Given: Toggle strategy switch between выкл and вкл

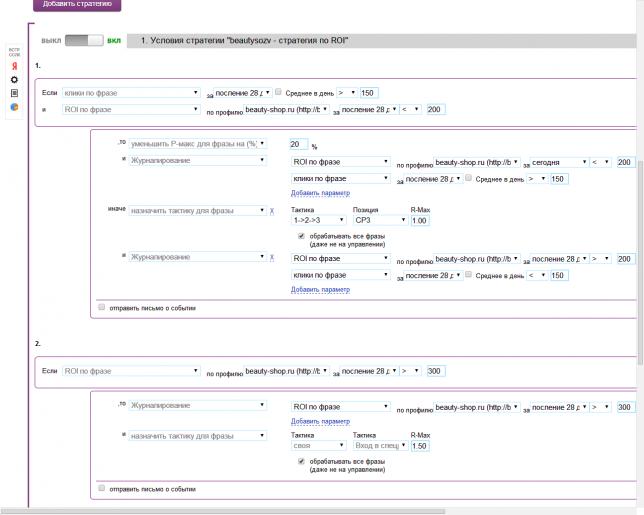Looking at the screenshot, I should [x=85, y=41].
